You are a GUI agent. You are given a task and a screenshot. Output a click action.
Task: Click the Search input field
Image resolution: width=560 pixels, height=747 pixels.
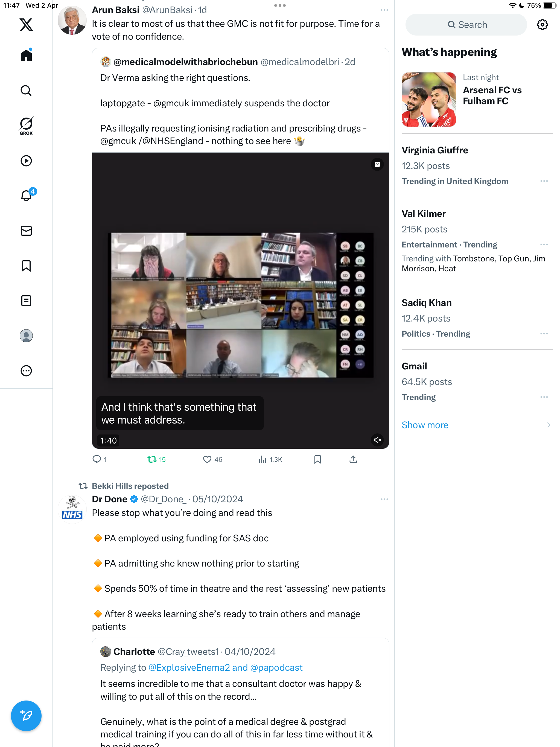click(x=466, y=25)
